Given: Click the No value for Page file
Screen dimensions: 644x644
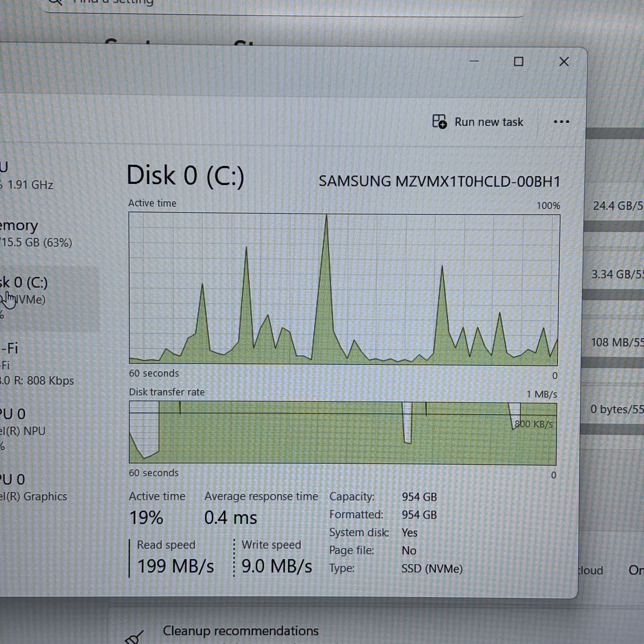Looking at the screenshot, I should pos(409,550).
